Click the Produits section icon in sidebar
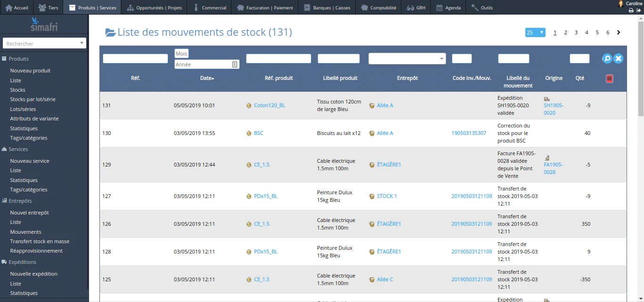This screenshot has width=644, height=302. [x=4, y=59]
